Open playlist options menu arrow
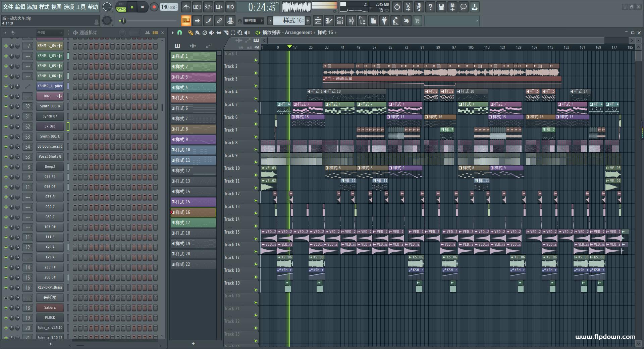The image size is (644, 349). [x=173, y=33]
